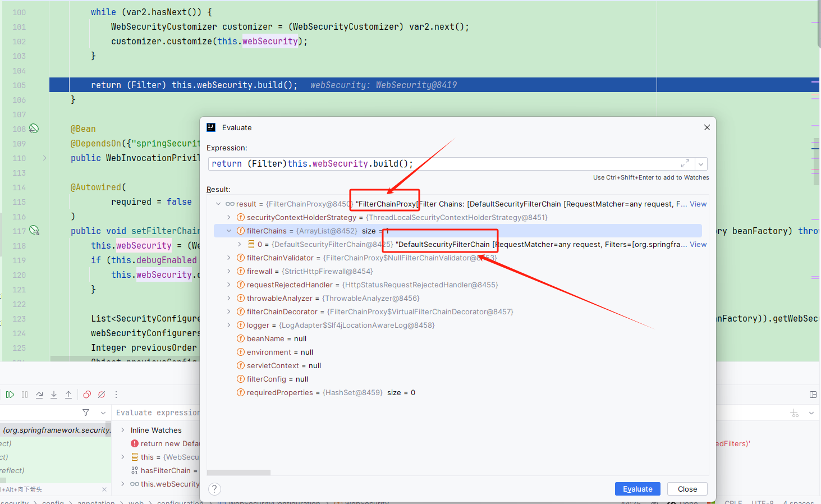Screen dimensions: 821x504
Task: Click the Close button in Evaluate dialog
Action: tap(687, 489)
